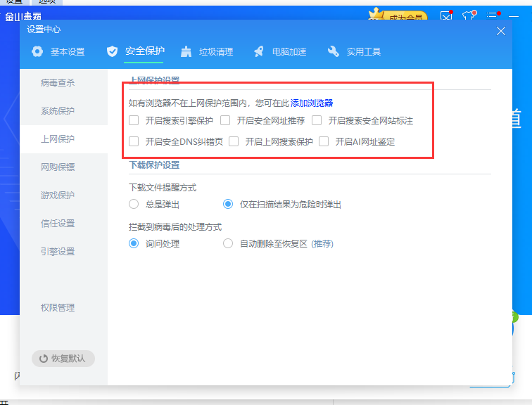Open the 权限管理 sidebar section
Viewport: 532px width, 405px height.
point(64,308)
